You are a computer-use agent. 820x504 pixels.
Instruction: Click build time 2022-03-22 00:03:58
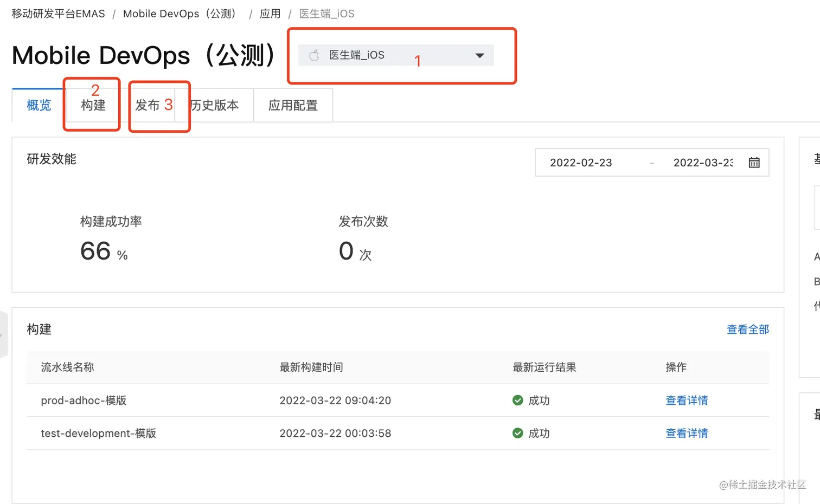[335, 434]
